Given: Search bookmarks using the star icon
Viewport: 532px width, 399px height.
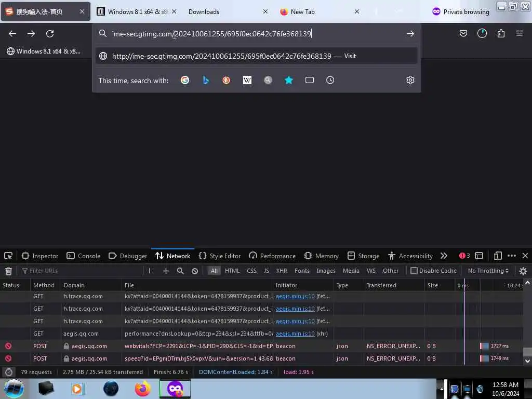Looking at the screenshot, I should [289, 80].
